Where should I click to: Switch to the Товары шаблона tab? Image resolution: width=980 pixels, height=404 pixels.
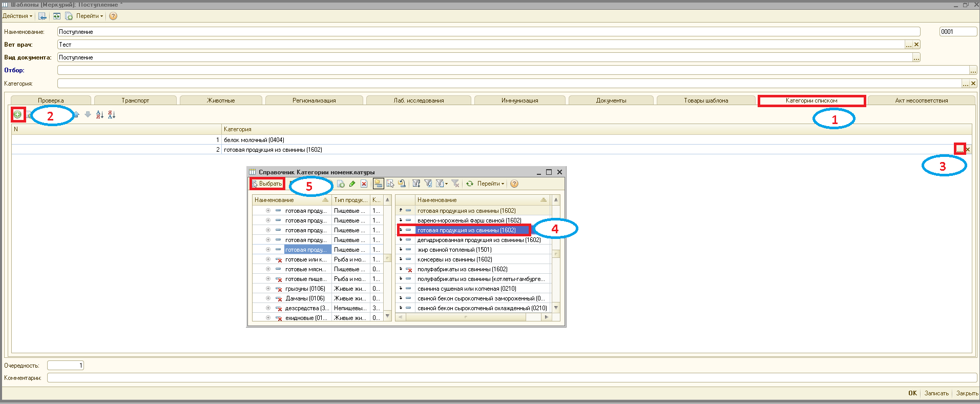[x=706, y=100]
